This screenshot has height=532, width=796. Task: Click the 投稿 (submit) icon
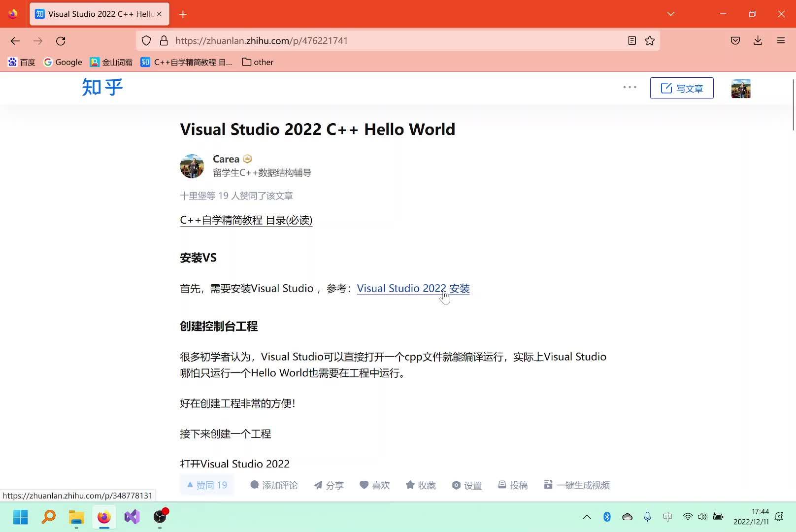click(x=502, y=485)
